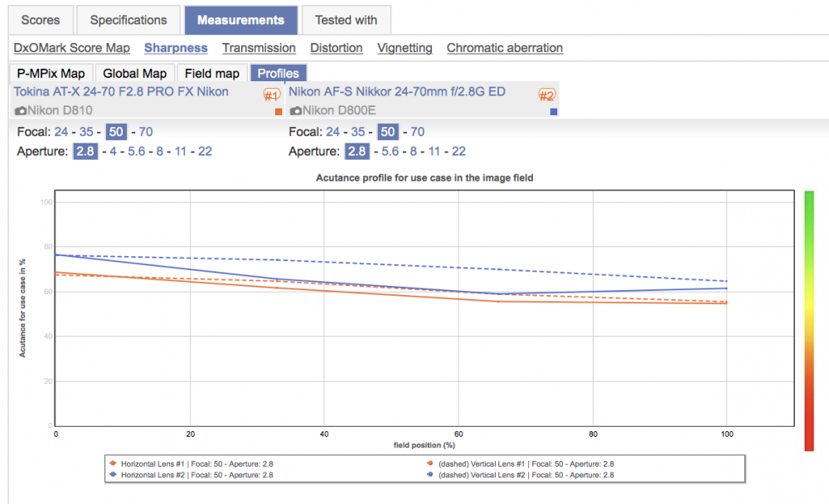Click the orange dashed Vertical Lens #1 legend marker
The height and width of the screenshot is (504, 829).
click(429, 463)
